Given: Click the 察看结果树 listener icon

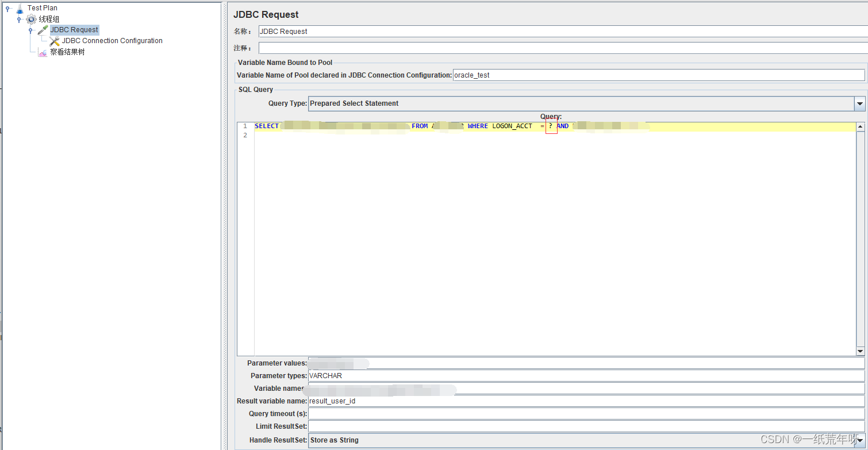Looking at the screenshot, I should 43,52.
